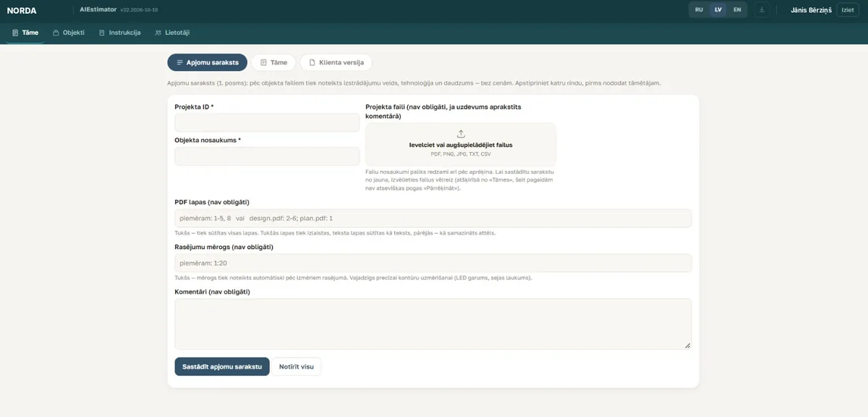868x417 pixels.
Task: Click the "PDF, PNG, JPG, TXT, CSV" formats text
Action: (x=461, y=154)
